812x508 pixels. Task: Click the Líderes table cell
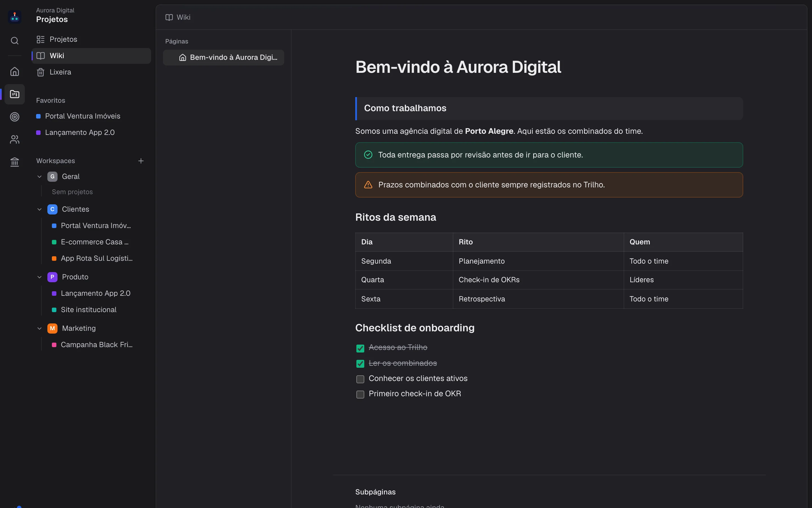click(x=683, y=280)
